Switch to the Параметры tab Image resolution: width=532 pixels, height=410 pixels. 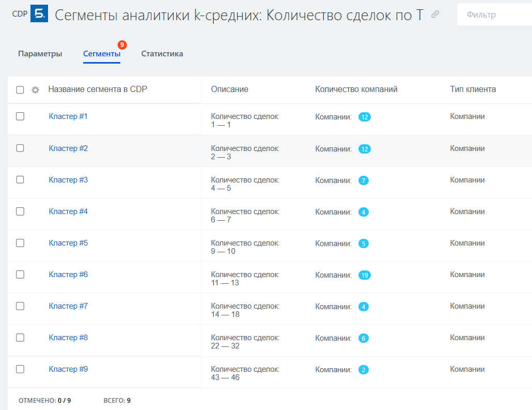click(40, 54)
